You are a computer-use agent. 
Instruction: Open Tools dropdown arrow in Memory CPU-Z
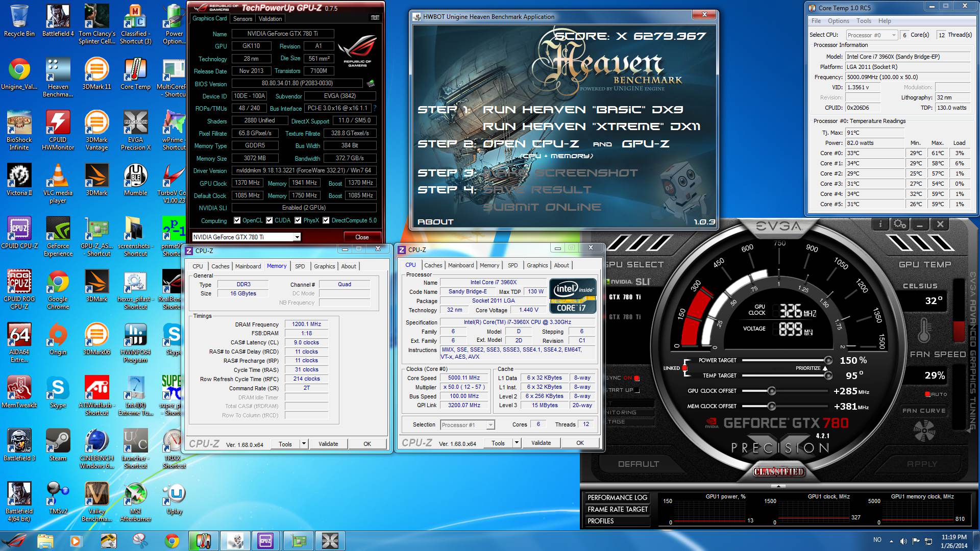(x=304, y=444)
